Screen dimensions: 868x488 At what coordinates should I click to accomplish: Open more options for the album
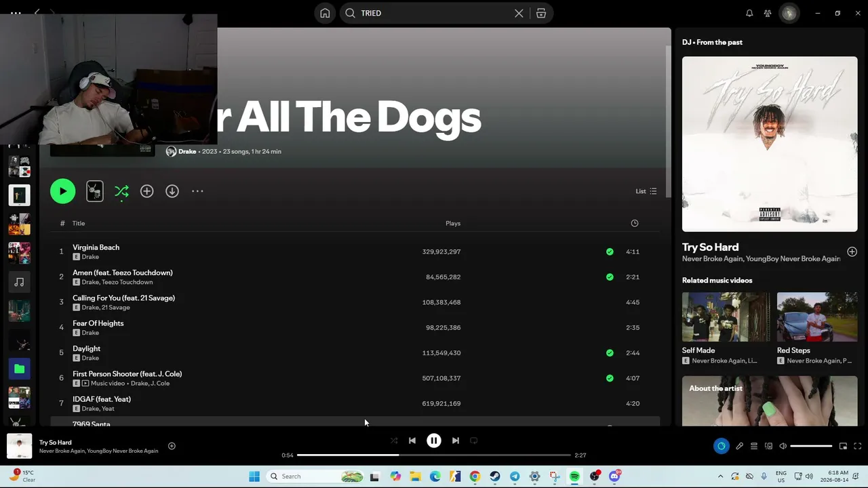pyautogui.click(x=197, y=191)
